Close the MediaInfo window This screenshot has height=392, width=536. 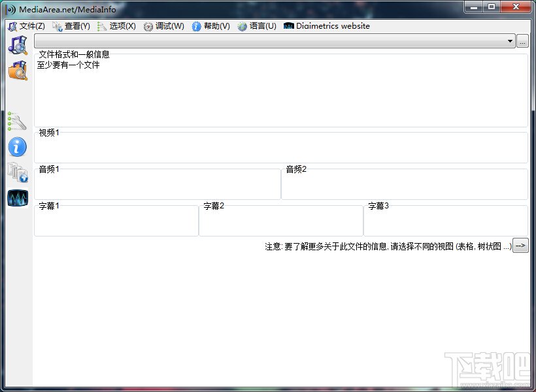(516, 7)
